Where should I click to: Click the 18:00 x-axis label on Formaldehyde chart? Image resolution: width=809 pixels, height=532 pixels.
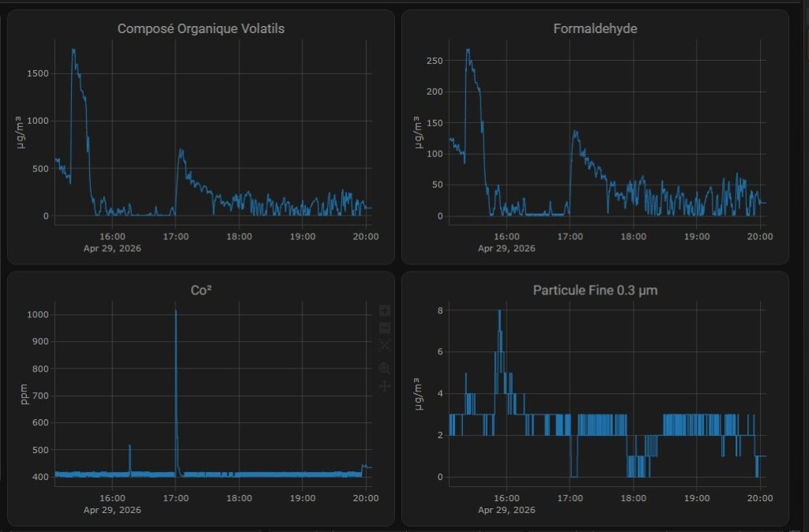pyautogui.click(x=633, y=237)
